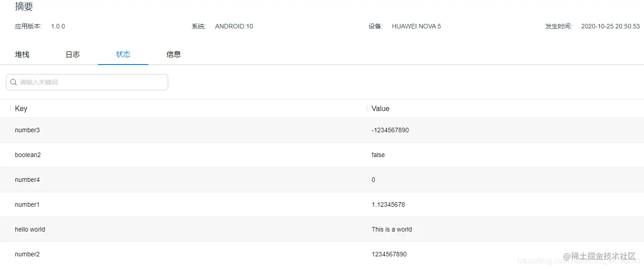
Task: Open the 堆栈 tab
Action: (22, 55)
